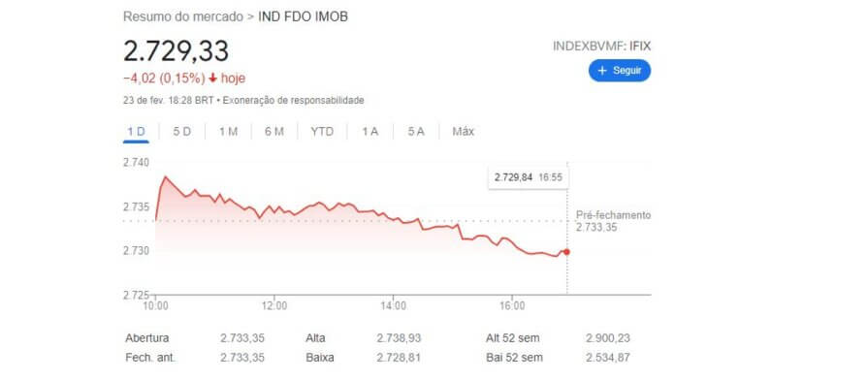This screenshot has width=868, height=380.
Task: Click the Alt 52 sem value 2.900,23
Action: coord(608,338)
